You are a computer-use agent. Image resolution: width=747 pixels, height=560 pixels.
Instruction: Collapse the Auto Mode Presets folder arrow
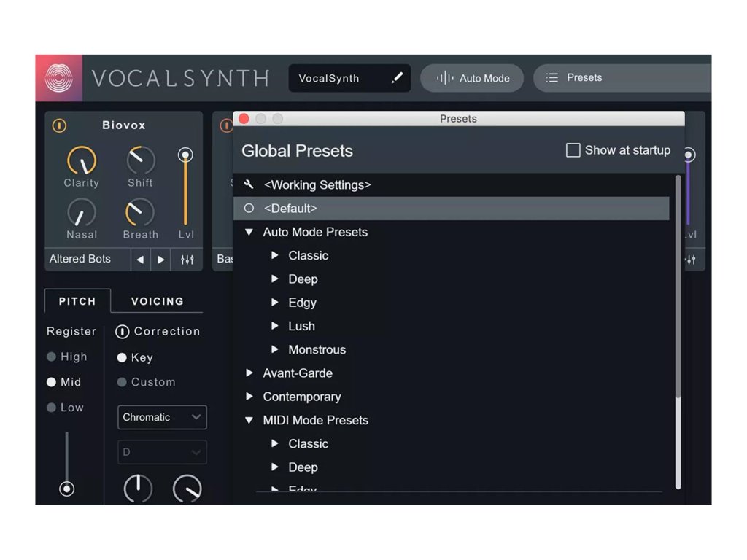pyautogui.click(x=249, y=232)
